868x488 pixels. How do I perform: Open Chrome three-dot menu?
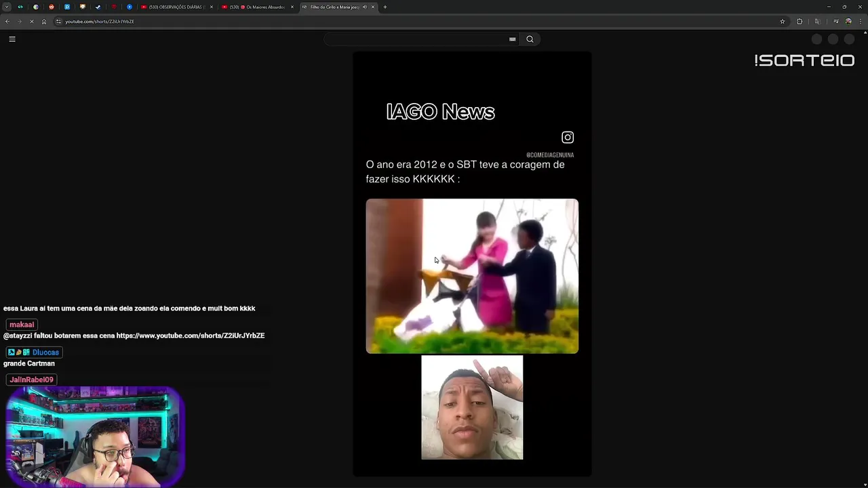(860, 22)
